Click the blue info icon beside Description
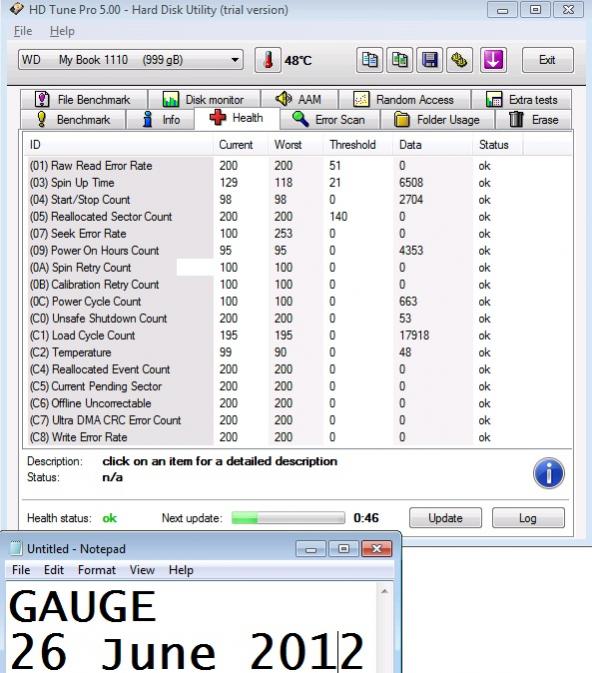 point(549,473)
